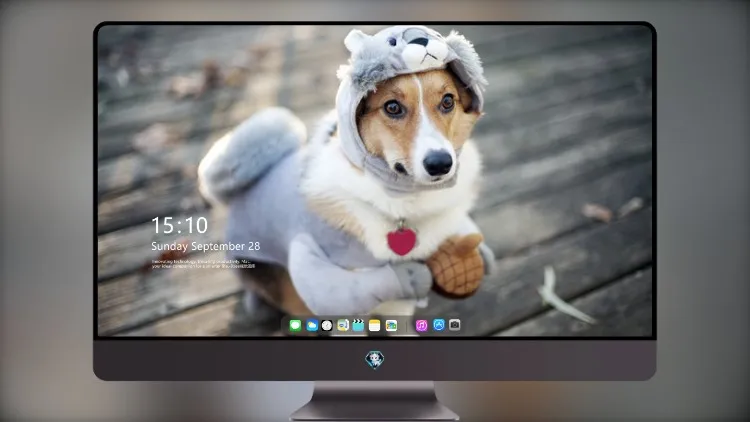Screen dimensions: 750x422
Task: Click the 15:10 clock widget
Action: [x=180, y=225]
